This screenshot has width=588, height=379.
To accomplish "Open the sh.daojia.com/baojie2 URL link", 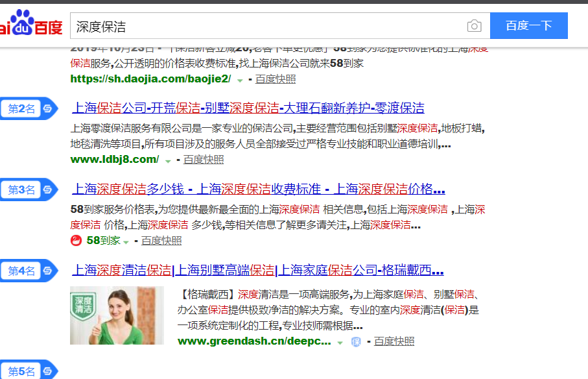I will coord(150,79).
